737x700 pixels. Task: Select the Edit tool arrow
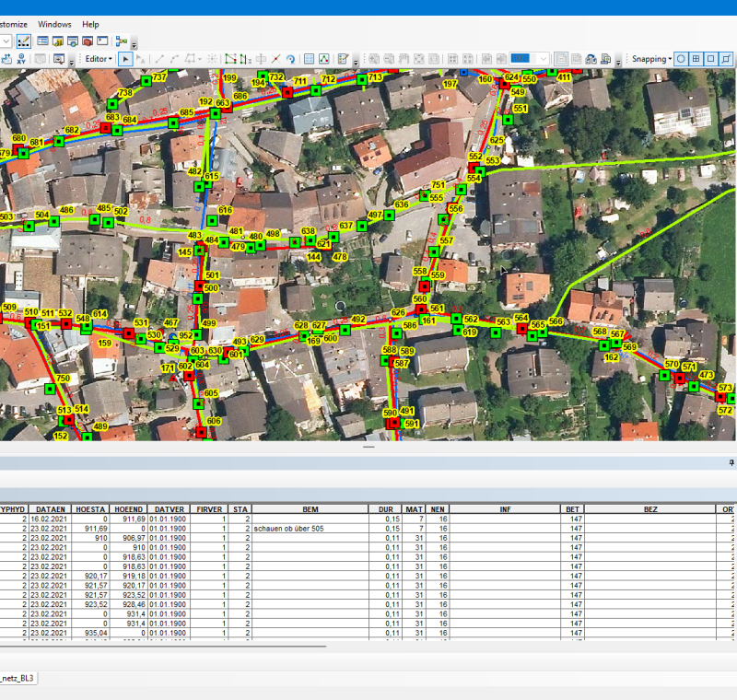126,59
